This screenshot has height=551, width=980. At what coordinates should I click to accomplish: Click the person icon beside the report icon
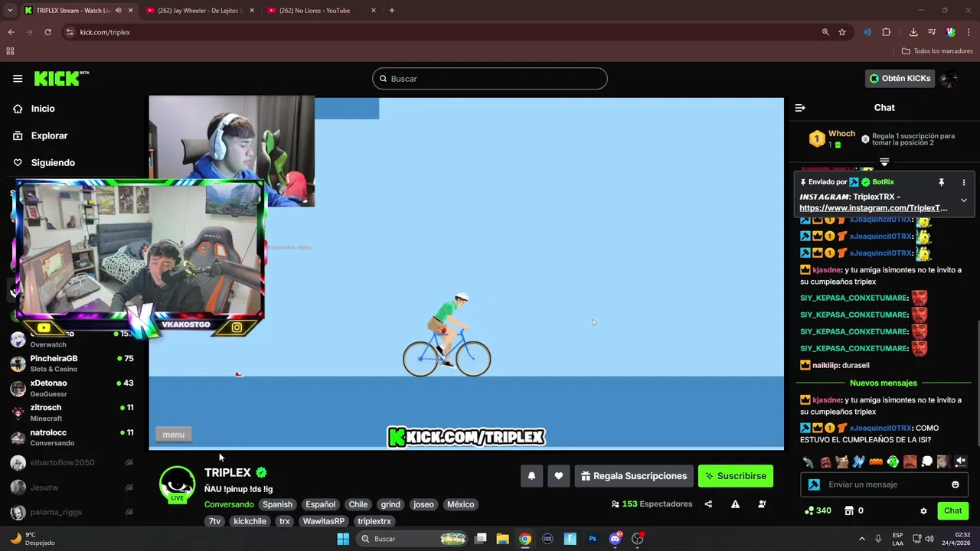tap(762, 504)
